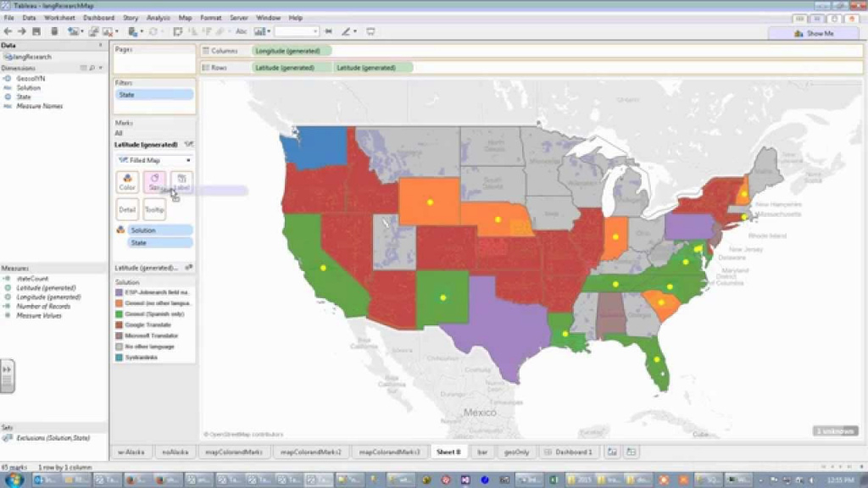Open the Size marks card

[154, 182]
